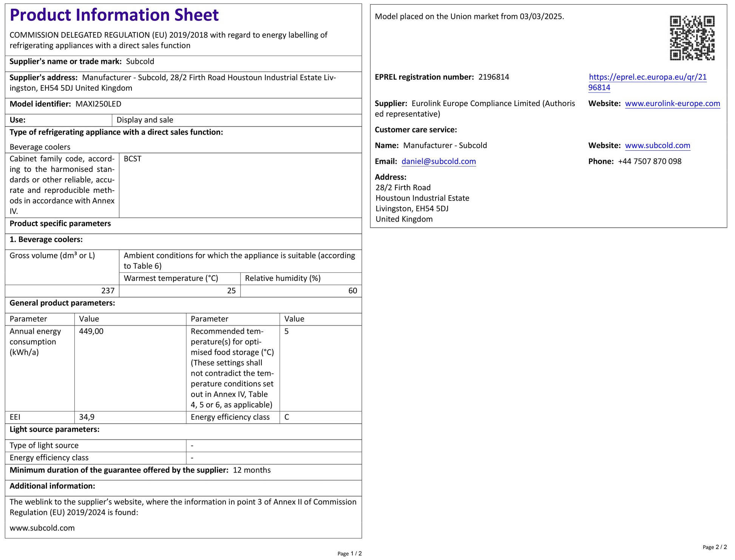Click annual energy consumption value 449,00
The height and width of the screenshot is (560, 735).
click(x=91, y=331)
